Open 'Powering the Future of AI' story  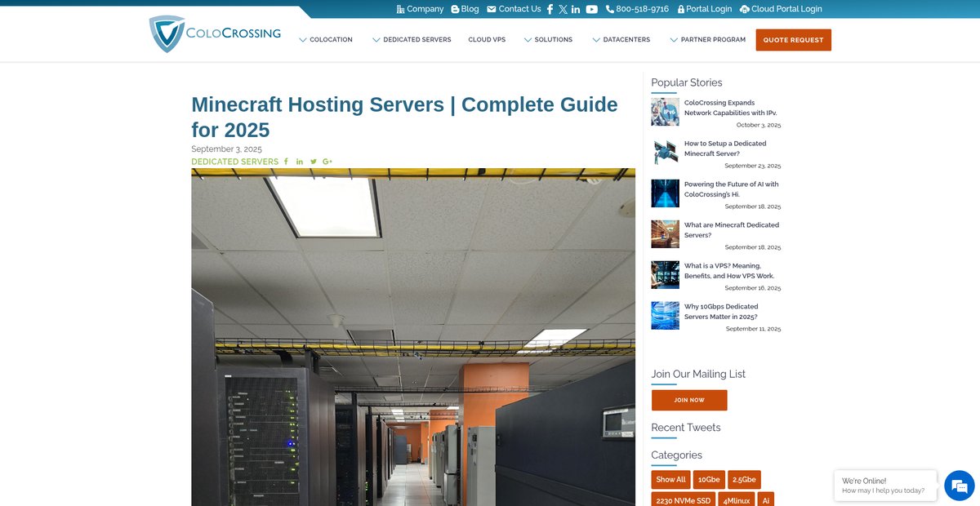pyautogui.click(x=732, y=189)
